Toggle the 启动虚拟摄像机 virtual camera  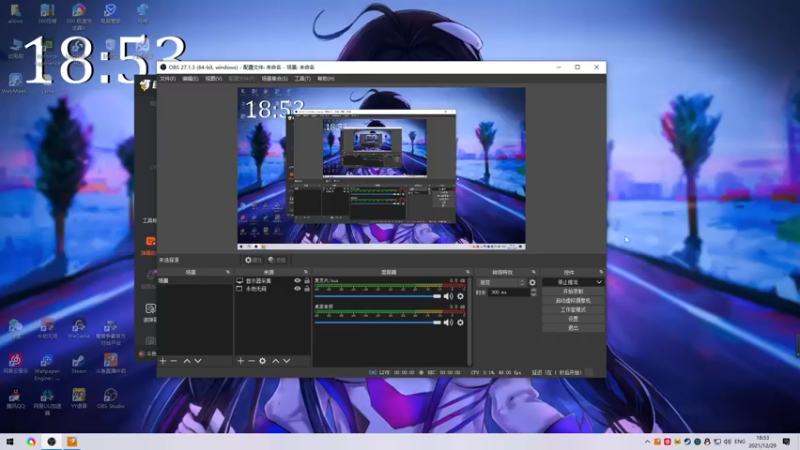click(573, 301)
